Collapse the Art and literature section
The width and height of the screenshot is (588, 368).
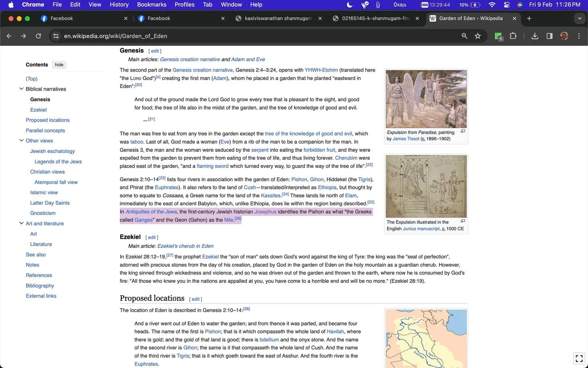click(x=21, y=223)
